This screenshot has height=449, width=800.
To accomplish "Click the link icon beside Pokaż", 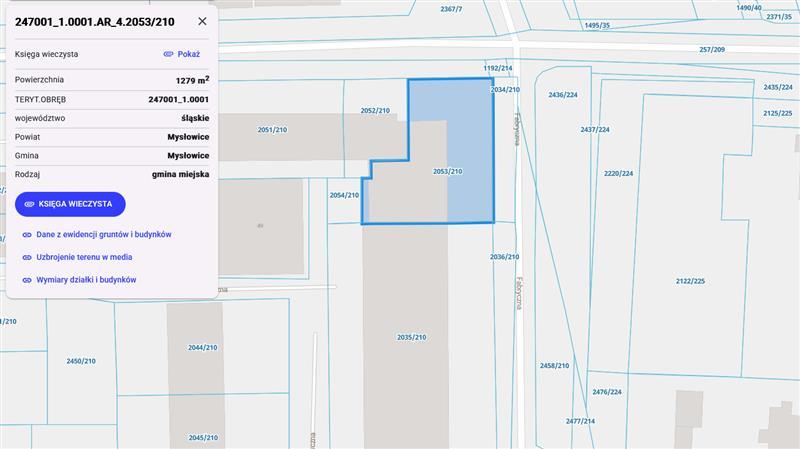I will [168, 54].
